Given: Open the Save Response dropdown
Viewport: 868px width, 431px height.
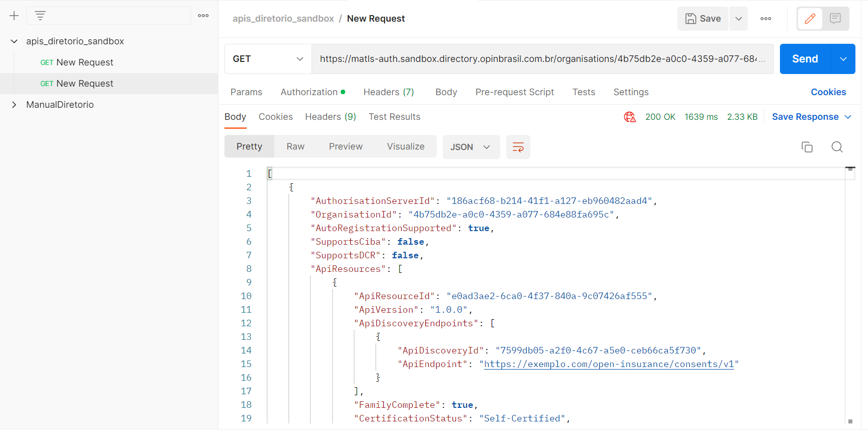Looking at the screenshot, I should (x=811, y=117).
